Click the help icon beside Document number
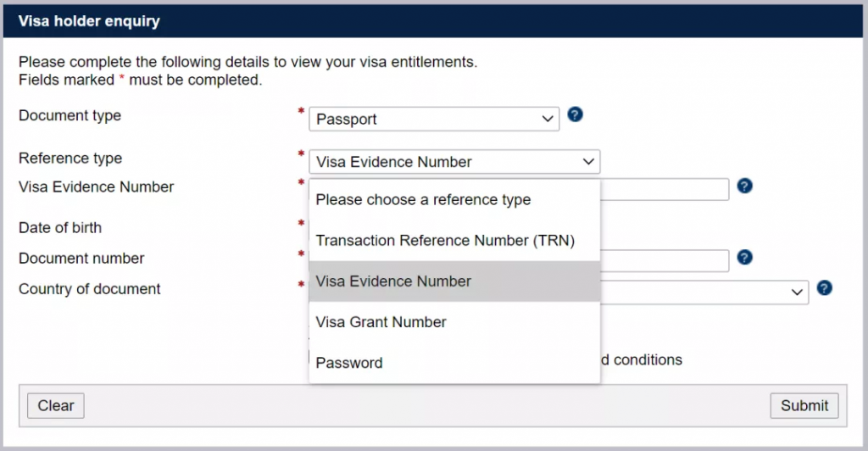868x451 pixels. point(745,257)
